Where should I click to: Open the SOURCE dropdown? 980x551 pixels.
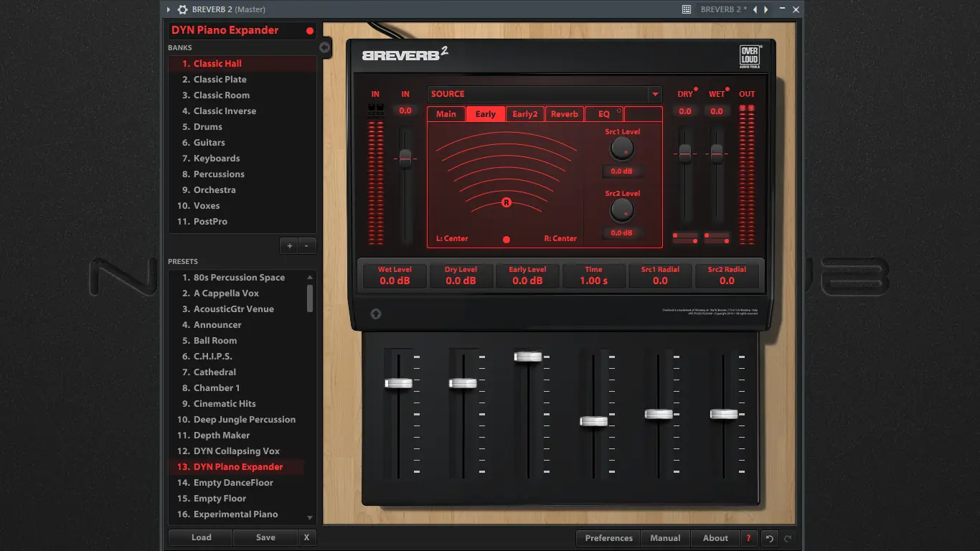545,94
